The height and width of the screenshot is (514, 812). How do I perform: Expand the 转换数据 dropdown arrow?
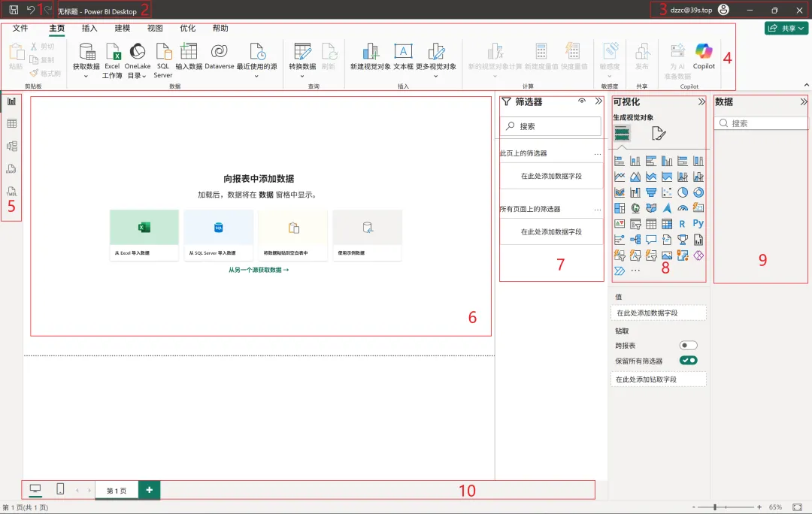coord(302,77)
